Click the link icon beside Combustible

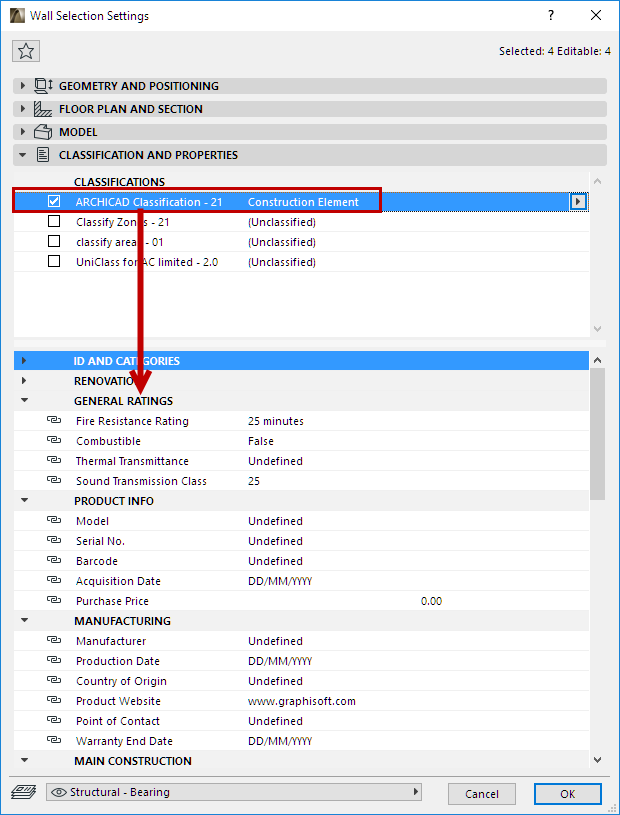click(54, 441)
